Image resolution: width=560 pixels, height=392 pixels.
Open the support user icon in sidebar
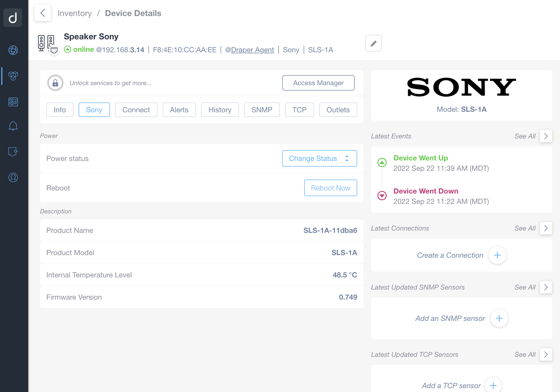tap(13, 177)
